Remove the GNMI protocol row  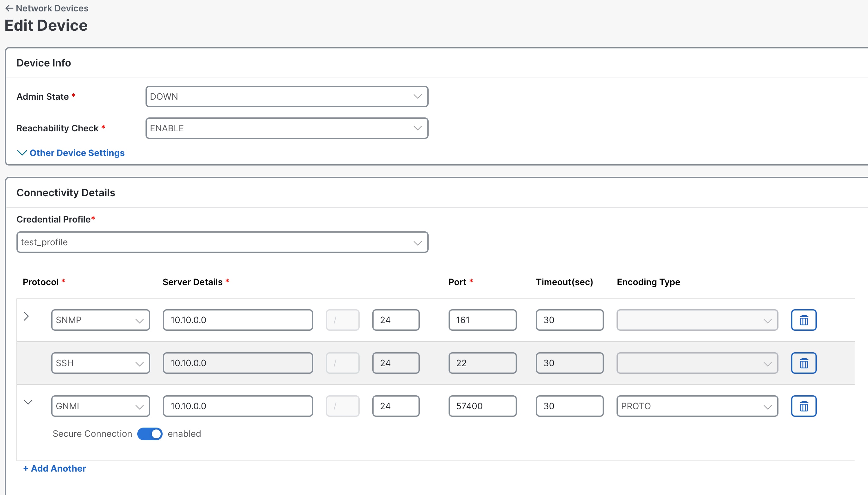coord(803,406)
